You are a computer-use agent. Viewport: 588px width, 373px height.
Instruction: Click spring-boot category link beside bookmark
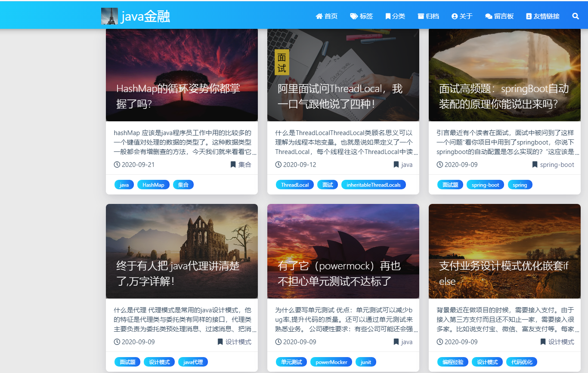point(557,164)
